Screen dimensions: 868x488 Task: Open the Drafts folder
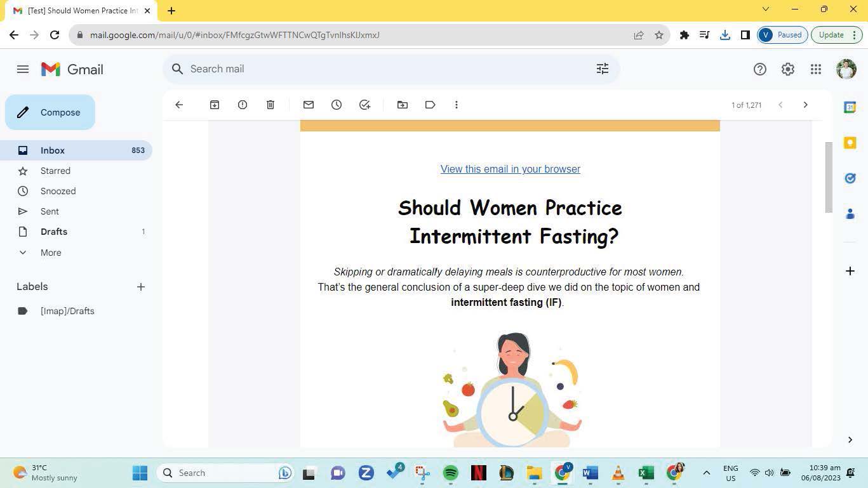pyautogui.click(x=76, y=232)
